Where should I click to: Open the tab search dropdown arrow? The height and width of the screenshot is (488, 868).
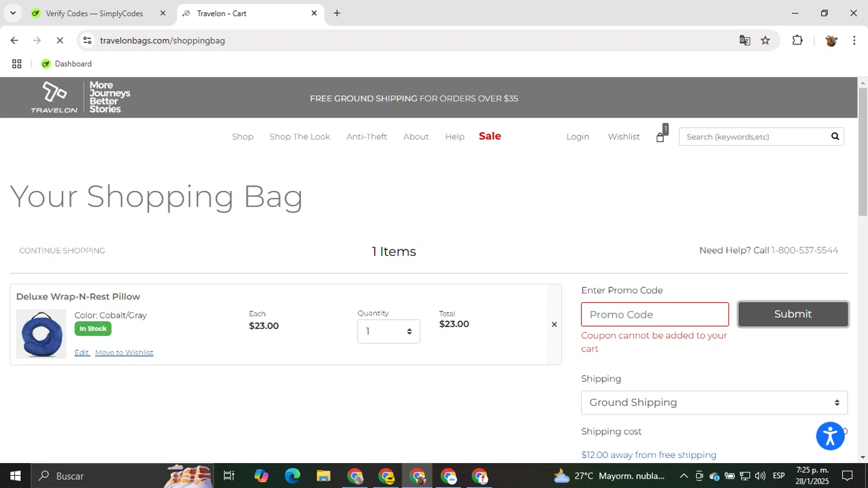coord(13,13)
